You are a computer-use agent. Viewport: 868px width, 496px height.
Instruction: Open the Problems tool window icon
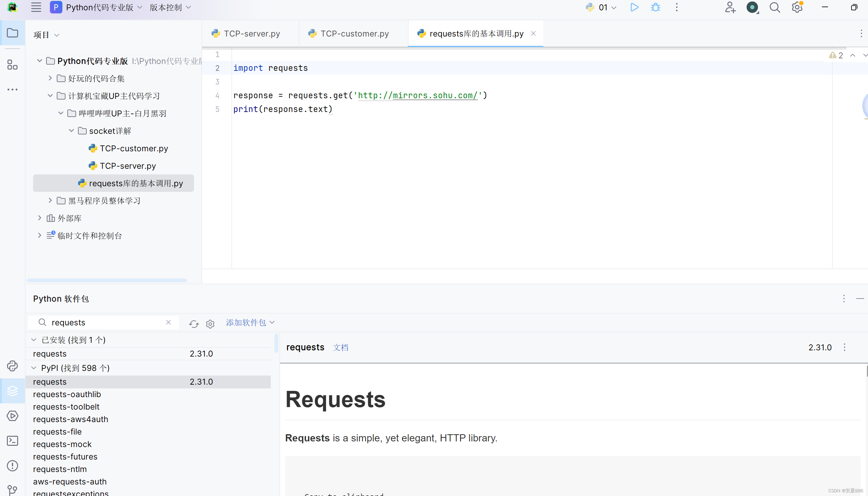[12, 466]
